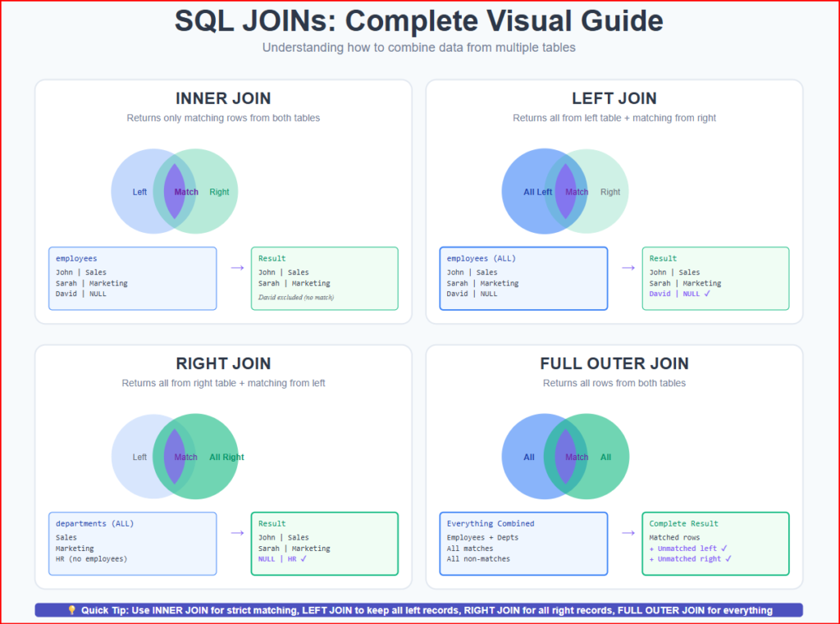Click the arrow between INNER JOIN boxes
This screenshot has height=624, width=840.
(237, 267)
